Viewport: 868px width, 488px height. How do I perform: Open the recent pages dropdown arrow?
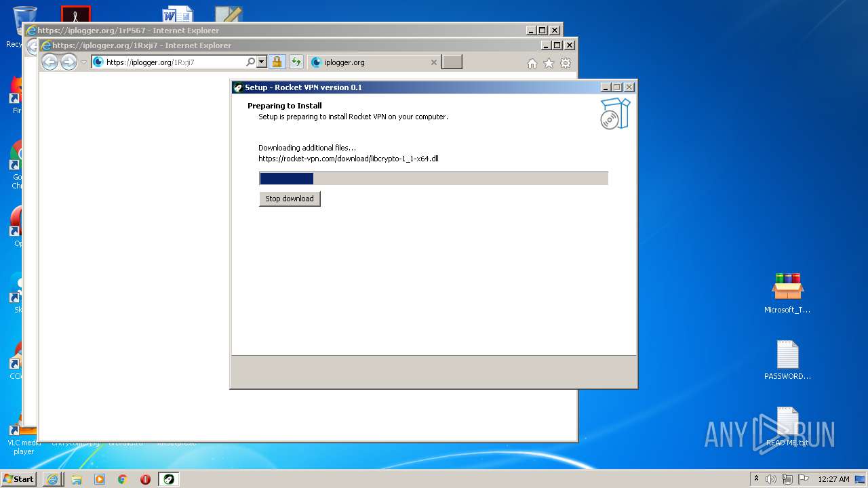tap(84, 62)
